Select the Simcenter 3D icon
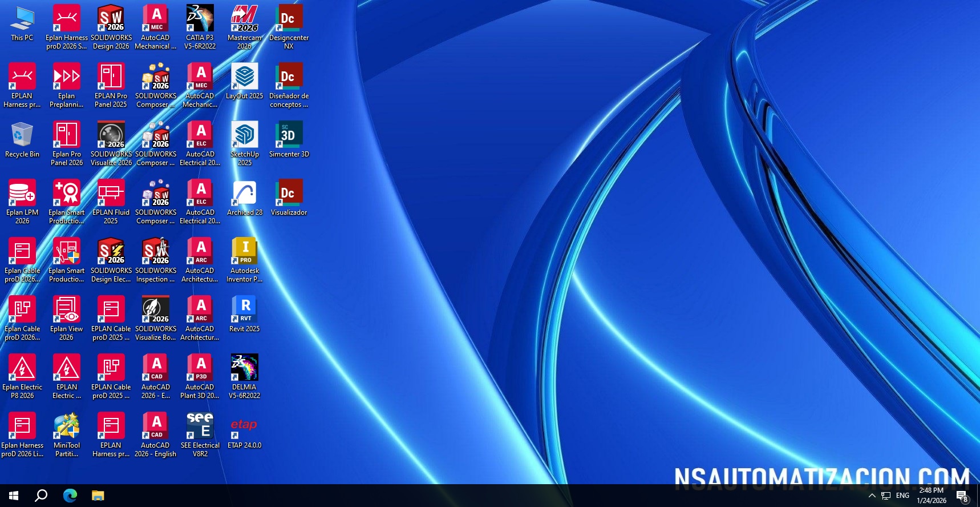The image size is (980, 507). pyautogui.click(x=289, y=140)
